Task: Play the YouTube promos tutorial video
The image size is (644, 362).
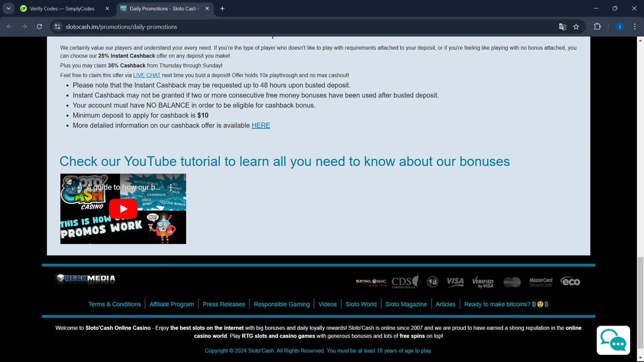Action: click(123, 209)
